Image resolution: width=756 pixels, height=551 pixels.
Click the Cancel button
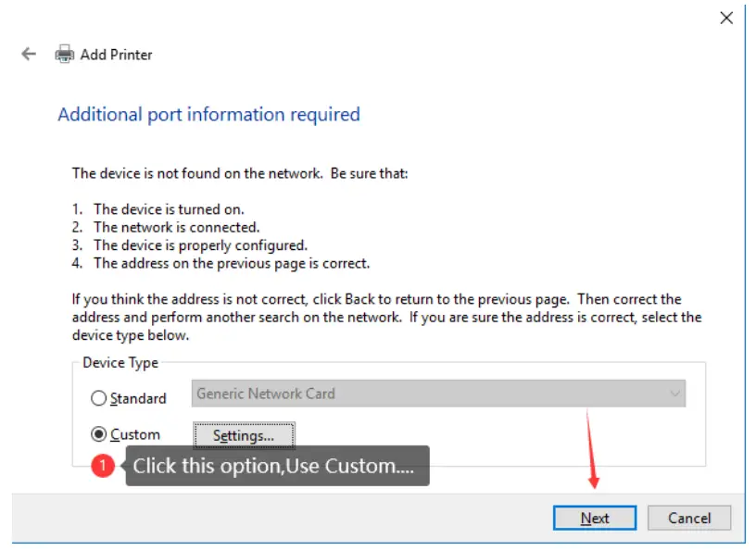click(689, 518)
